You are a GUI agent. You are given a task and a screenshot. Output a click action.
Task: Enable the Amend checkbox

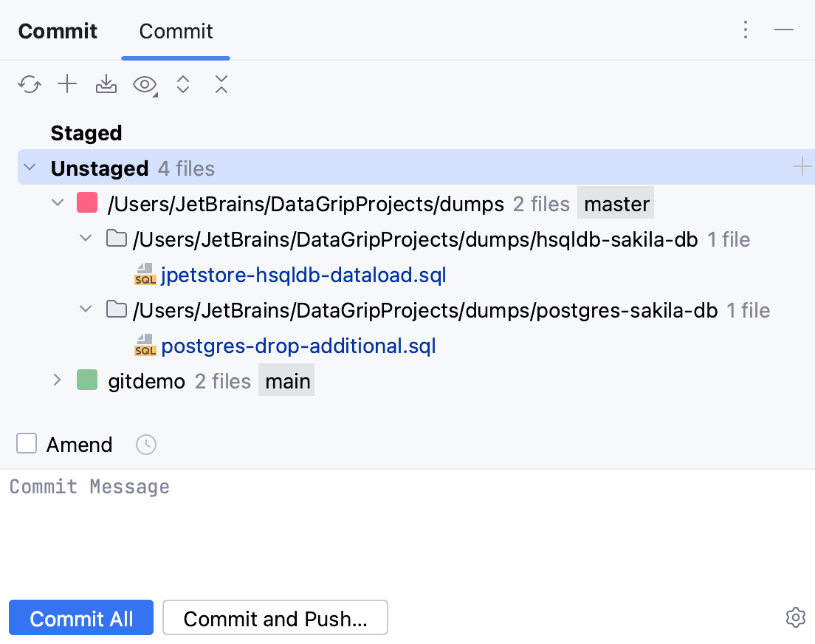[x=27, y=443]
